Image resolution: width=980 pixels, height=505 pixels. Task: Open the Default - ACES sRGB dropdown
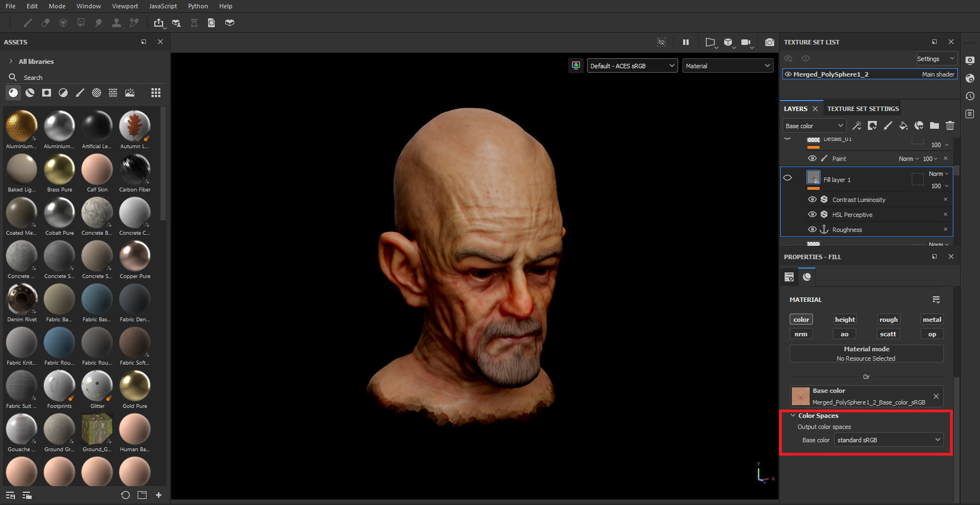click(632, 66)
